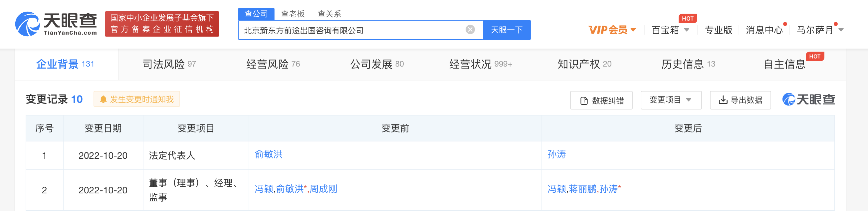Click the red official credit agency banner
This screenshot has width=868, height=211.
click(x=162, y=24)
